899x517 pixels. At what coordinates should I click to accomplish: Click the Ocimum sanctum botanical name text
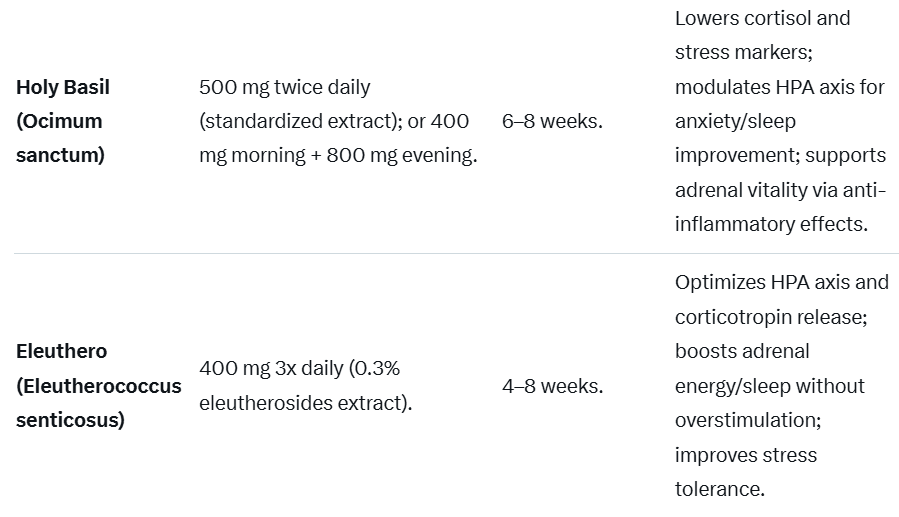(x=60, y=138)
